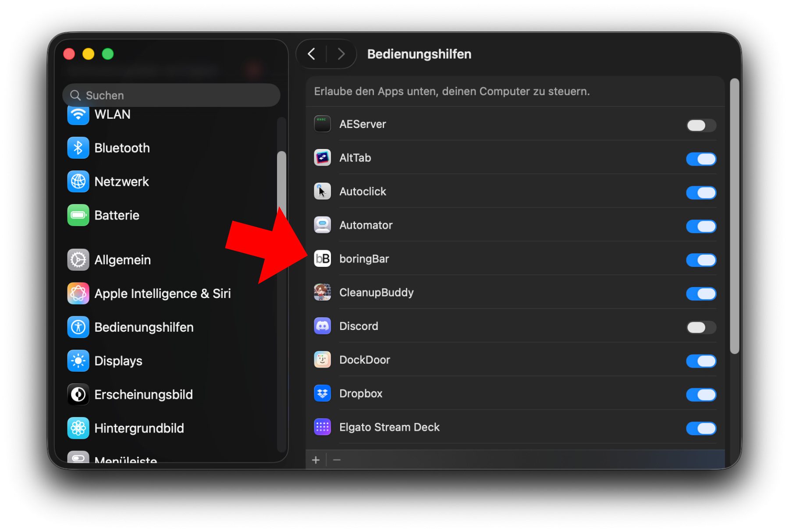The width and height of the screenshot is (789, 532).
Task: Click the Hintergrundbild flower icon
Action: point(78,428)
